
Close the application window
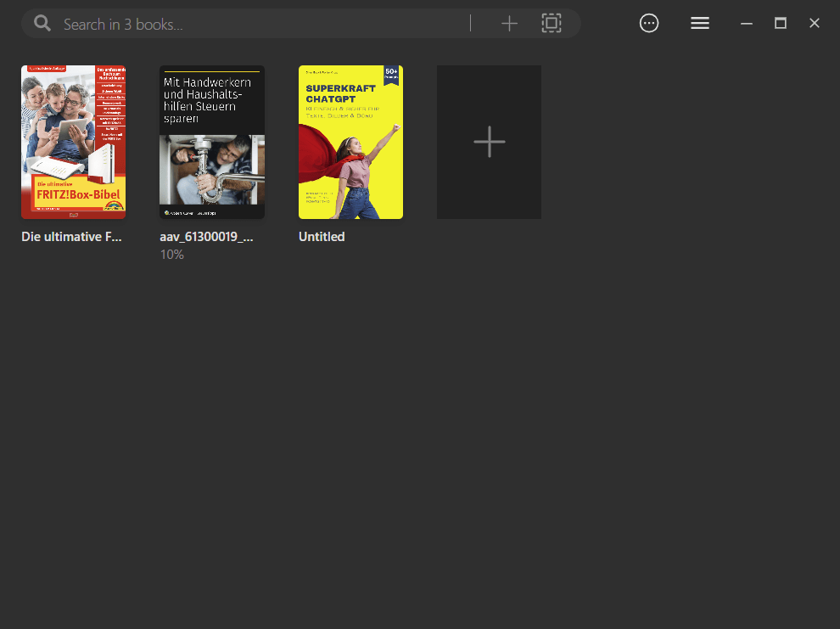click(814, 23)
